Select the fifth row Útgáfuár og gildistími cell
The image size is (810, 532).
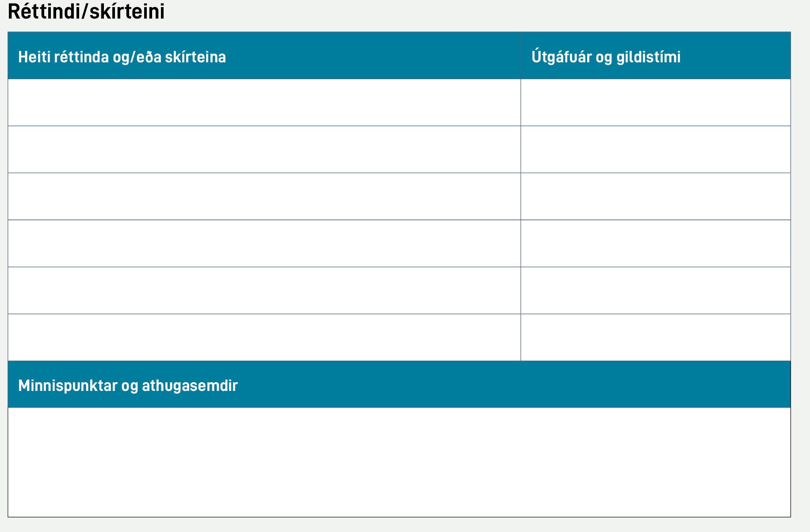click(655, 291)
